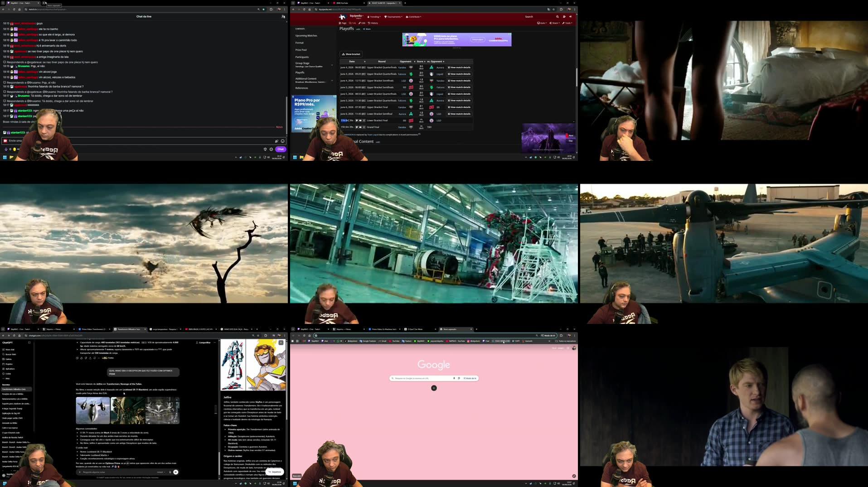Open new tab with plus button in Google window
The image size is (868, 487).
click(476, 329)
